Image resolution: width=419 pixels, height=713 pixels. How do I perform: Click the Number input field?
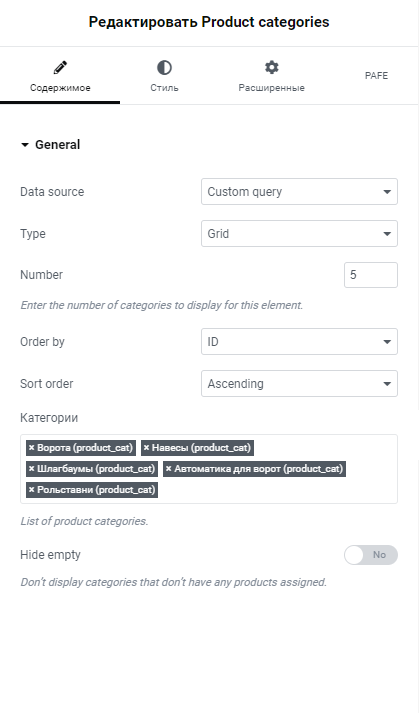point(371,275)
